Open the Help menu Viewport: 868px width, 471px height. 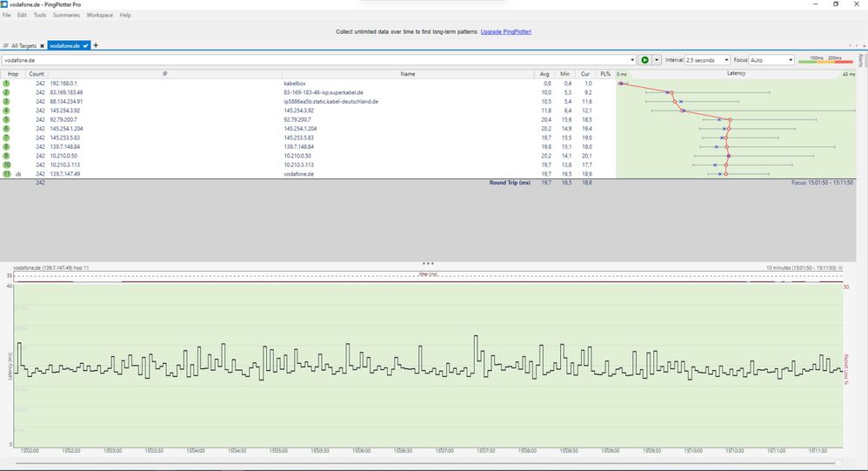(125, 15)
